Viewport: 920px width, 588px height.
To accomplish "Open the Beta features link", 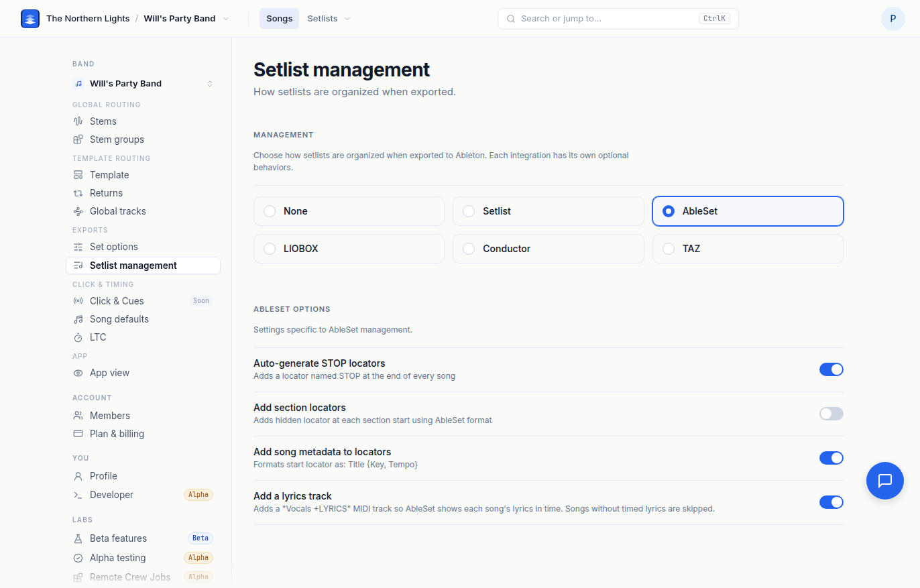I will pyautogui.click(x=143, y=538).
